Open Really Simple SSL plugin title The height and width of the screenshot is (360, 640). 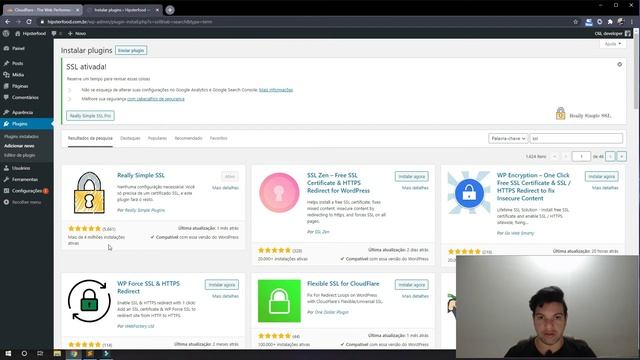141,176
